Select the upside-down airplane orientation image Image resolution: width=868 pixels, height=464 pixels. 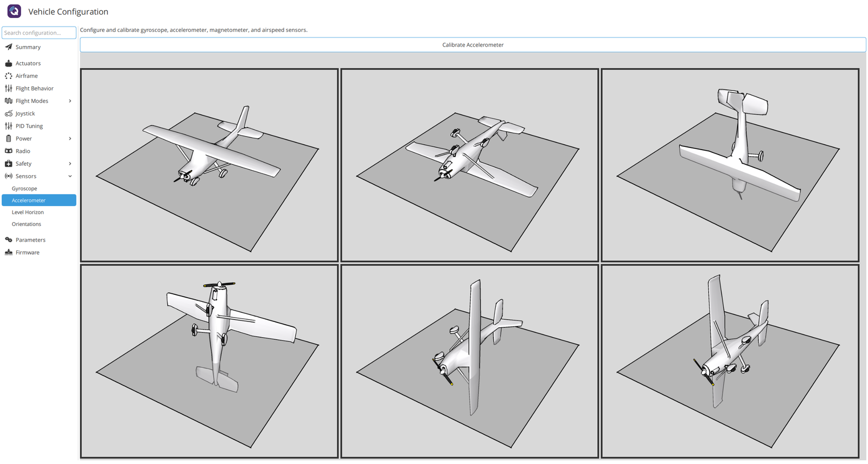470,165
